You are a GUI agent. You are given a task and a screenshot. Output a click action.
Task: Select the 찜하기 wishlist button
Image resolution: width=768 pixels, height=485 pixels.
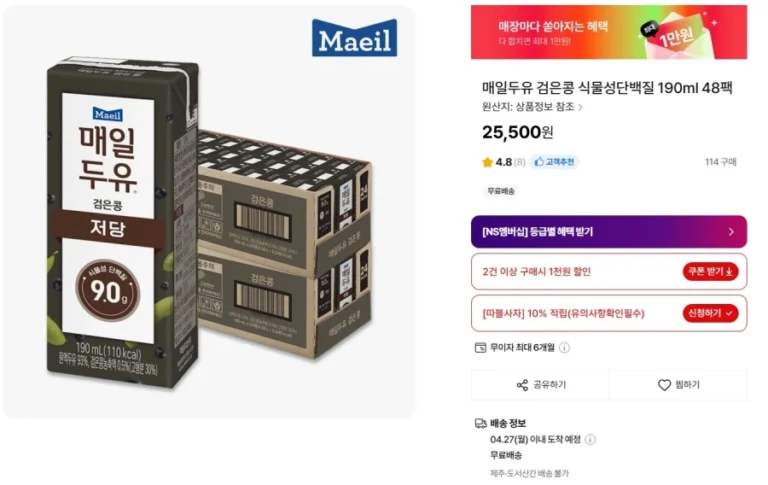pos(678,385)
